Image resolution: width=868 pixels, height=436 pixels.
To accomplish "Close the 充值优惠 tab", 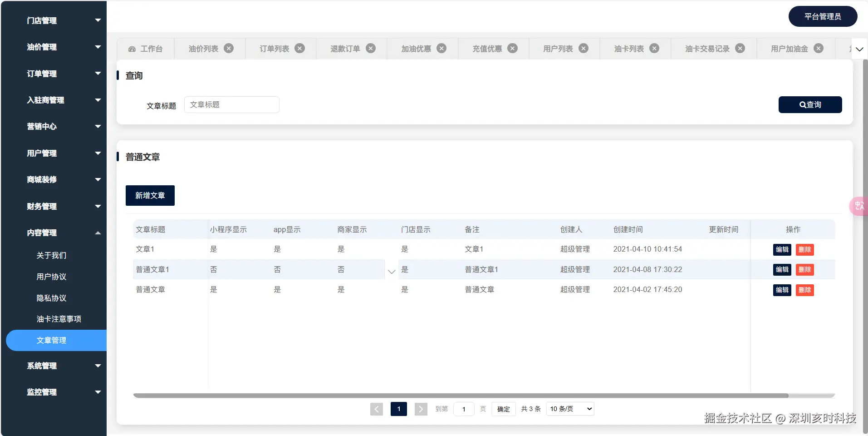I will coord(513,48).
